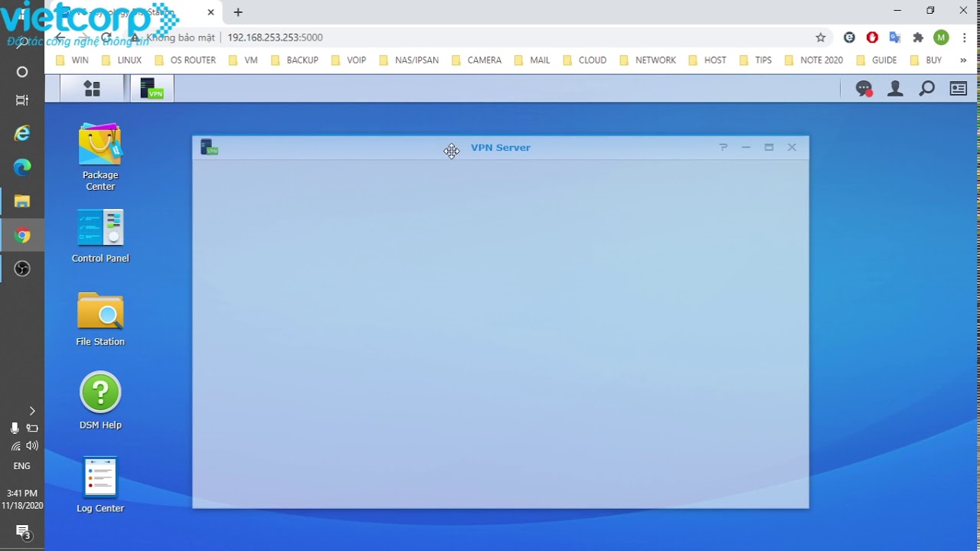Open Package Center desktop icon

click(100, 156)
